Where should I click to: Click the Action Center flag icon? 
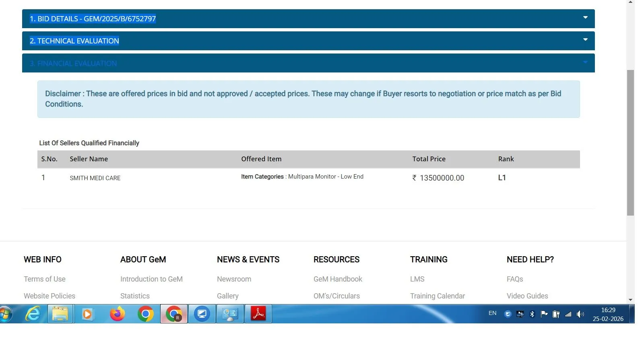(544, 314)
